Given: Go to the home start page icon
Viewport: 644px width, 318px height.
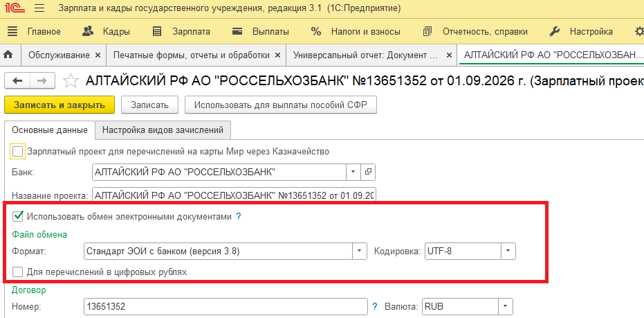Looking at the screenshot, I should (x=8, y=55).
